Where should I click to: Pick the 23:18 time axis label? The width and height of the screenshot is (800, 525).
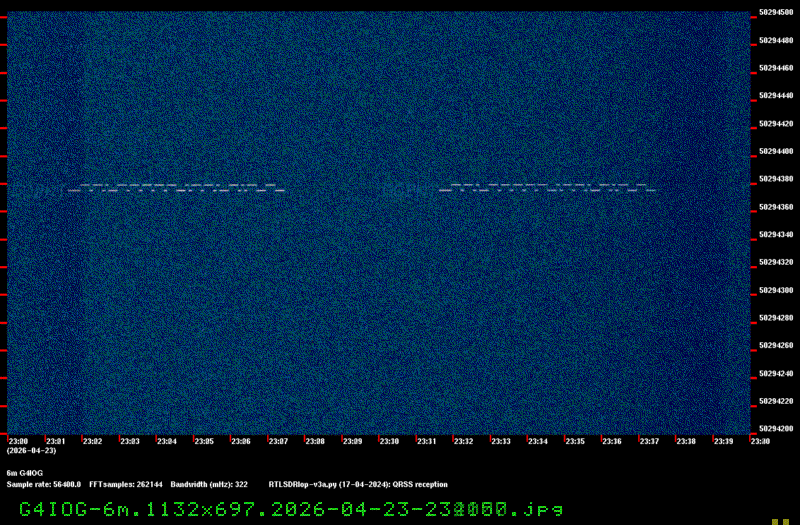point(686,441)
